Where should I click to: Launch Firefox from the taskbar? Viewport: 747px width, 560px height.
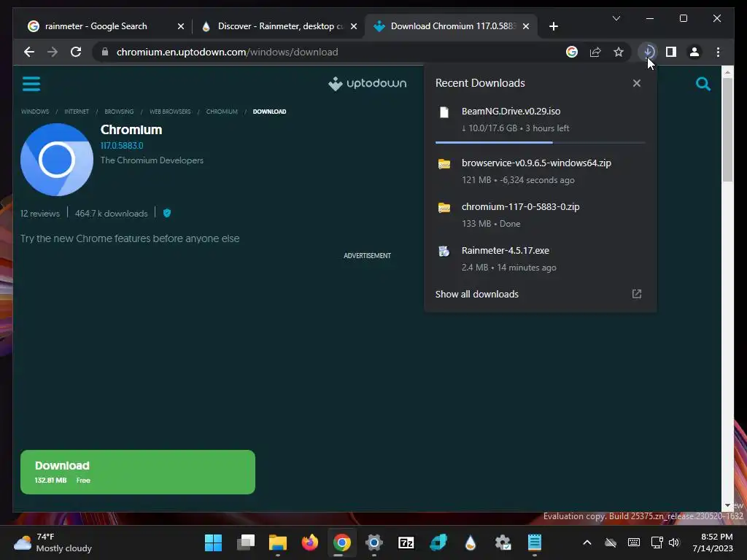(309, 542)
